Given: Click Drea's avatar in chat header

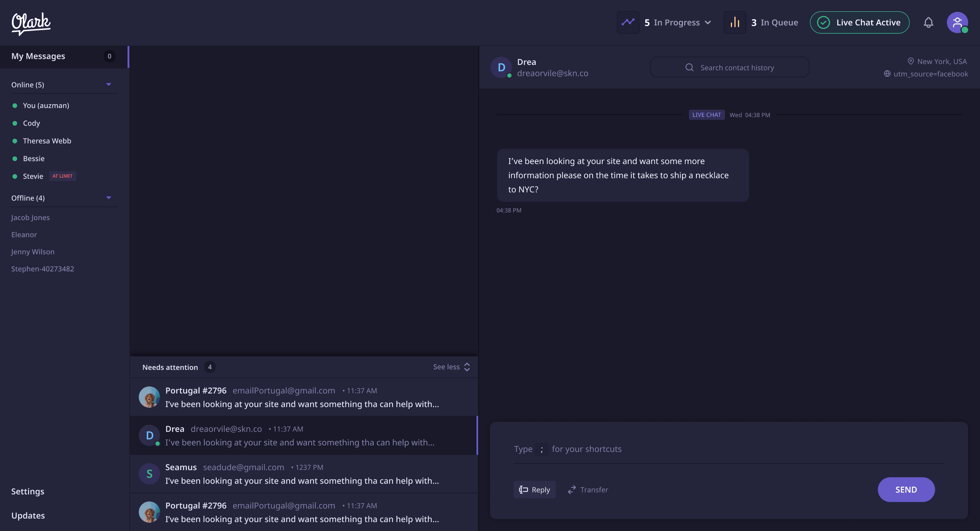Looking at the screenshot, I should 501,67.
